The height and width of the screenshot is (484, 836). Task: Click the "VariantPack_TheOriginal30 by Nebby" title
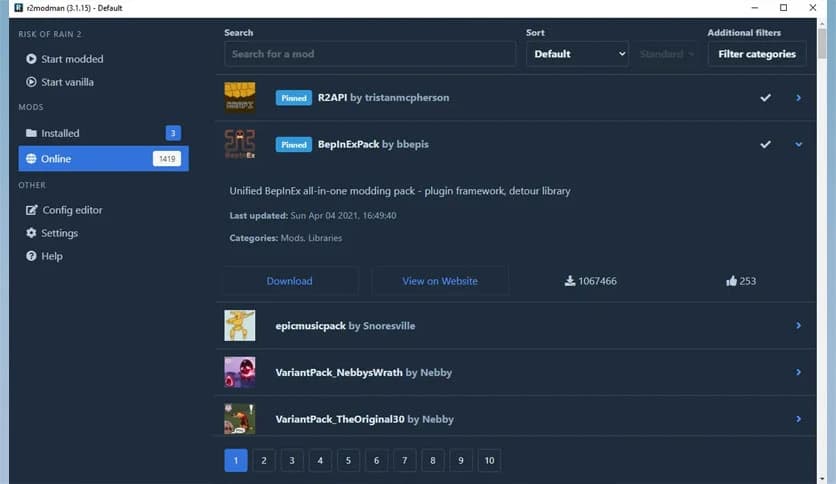pos(365,420)
